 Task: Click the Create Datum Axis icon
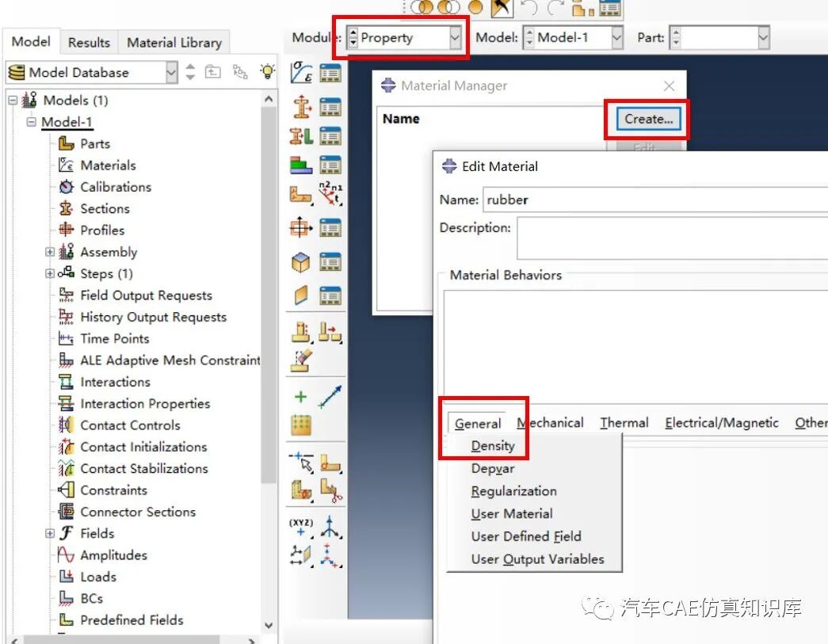(330, 396)
